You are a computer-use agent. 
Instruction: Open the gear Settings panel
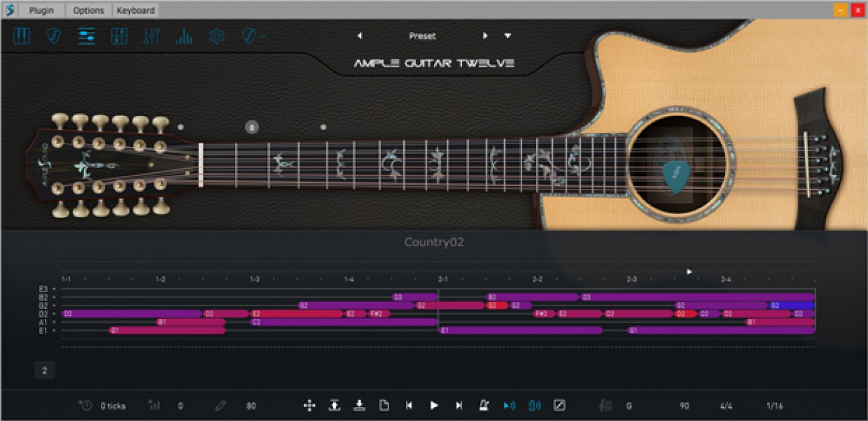[216, 36]
